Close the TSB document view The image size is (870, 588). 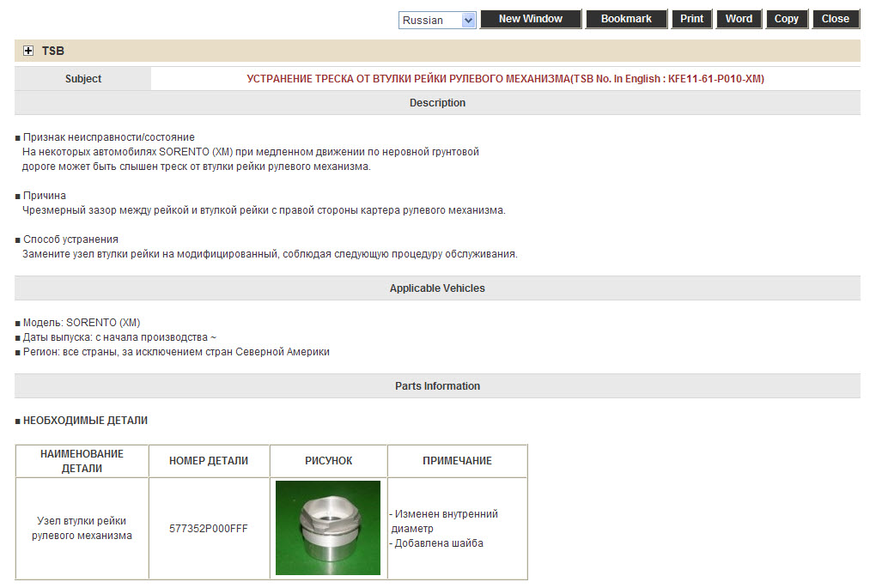[x=835, y=19]
